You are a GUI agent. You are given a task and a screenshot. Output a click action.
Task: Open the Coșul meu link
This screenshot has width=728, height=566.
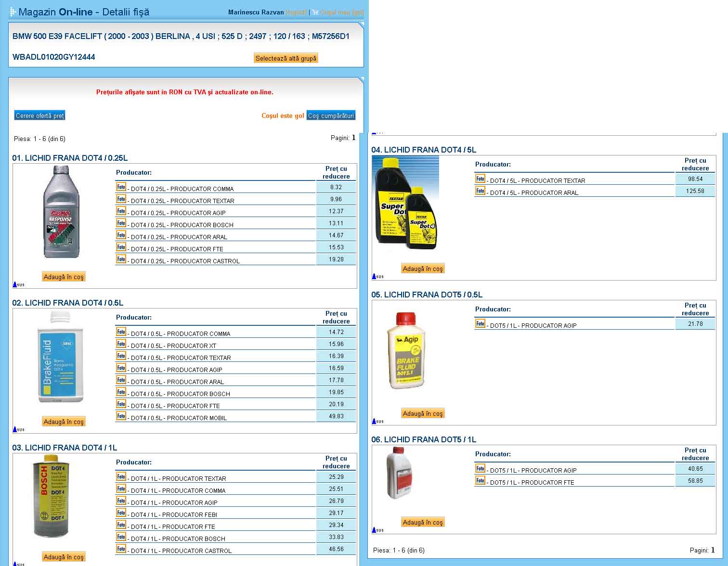click(x=342, y=12)
